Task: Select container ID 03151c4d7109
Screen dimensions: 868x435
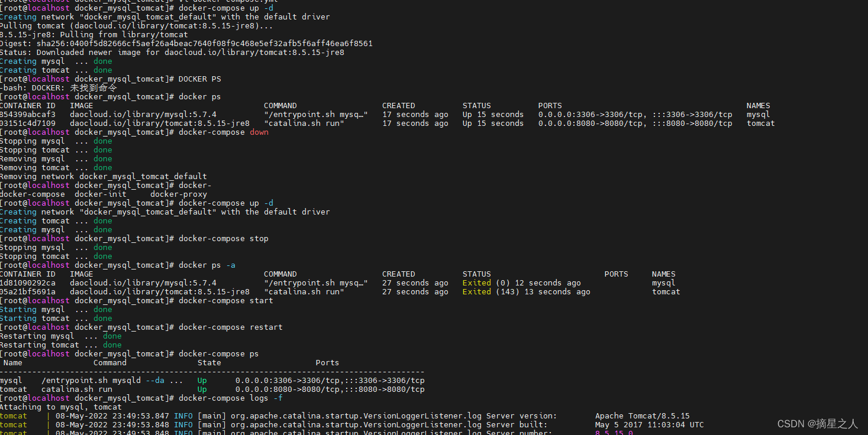Action: (x=28, y=124)
